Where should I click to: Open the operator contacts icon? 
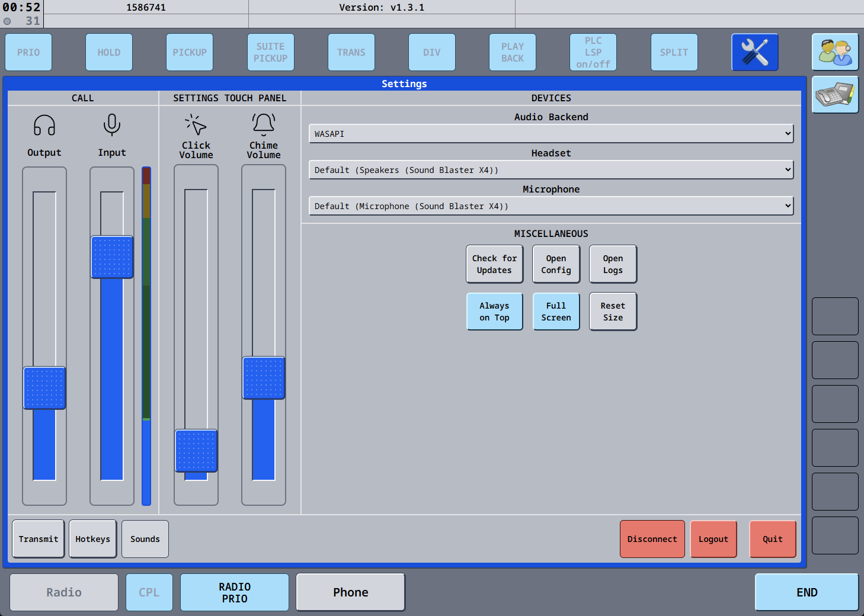point(834,52)
